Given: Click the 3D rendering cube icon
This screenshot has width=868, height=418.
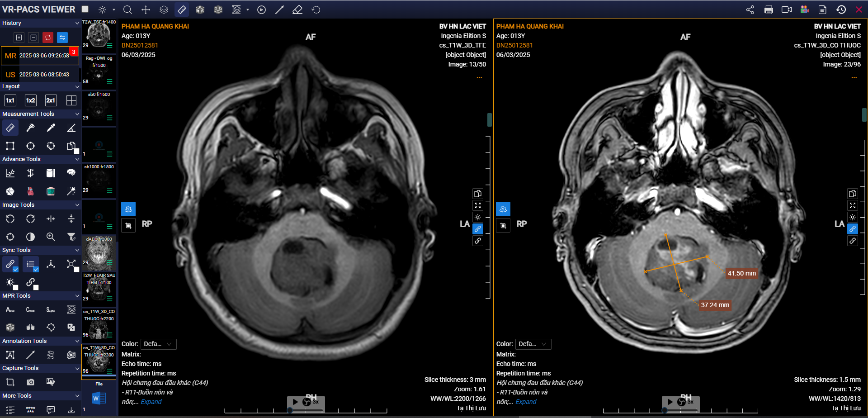Looking at the screenshot, I should point(200,9).
